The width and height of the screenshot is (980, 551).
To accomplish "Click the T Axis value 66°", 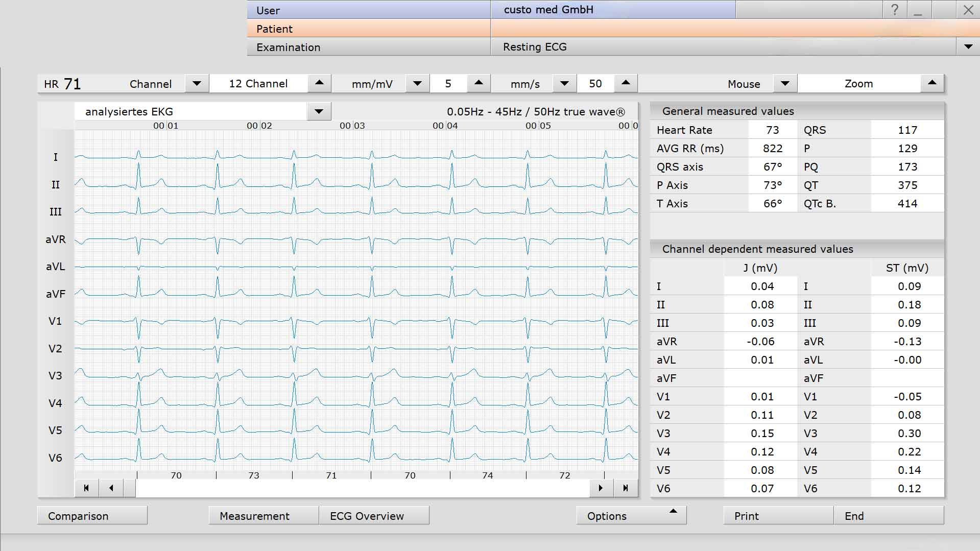I will (773, 204).
